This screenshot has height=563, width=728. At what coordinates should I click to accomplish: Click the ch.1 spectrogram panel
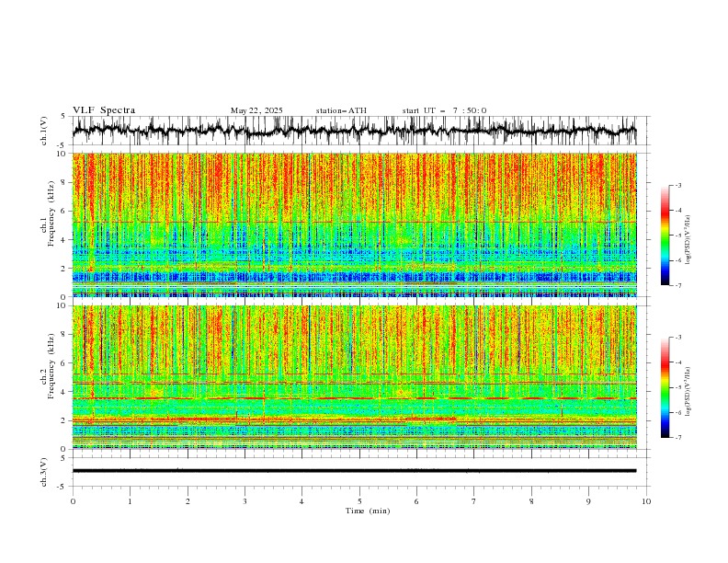tap(354, 224)
